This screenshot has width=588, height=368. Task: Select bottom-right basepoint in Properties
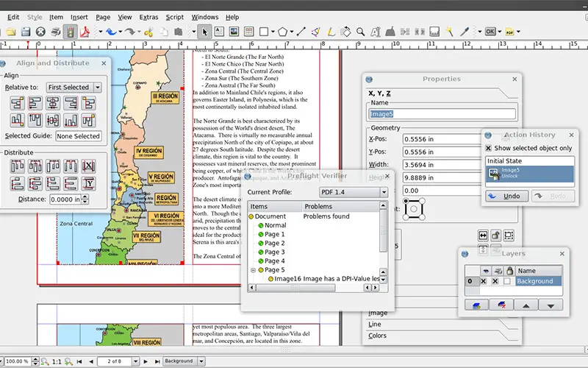point(422,217)
